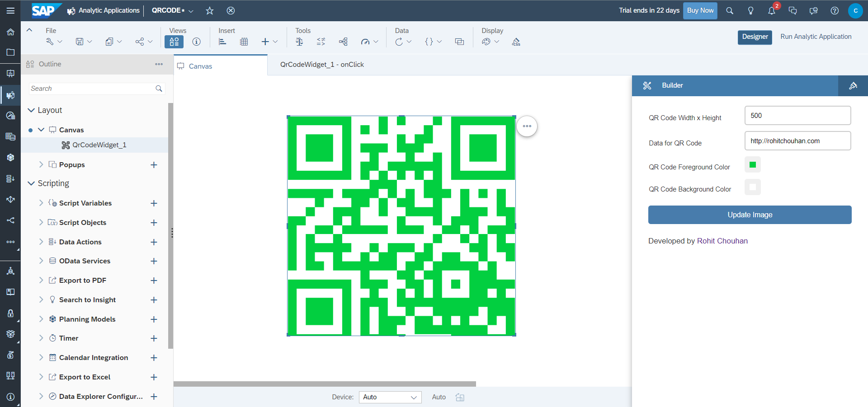Viewport: 868px width, 407px height.
Task: Collapse the toolbar with the up chevron
Action: tap(29, 30)
